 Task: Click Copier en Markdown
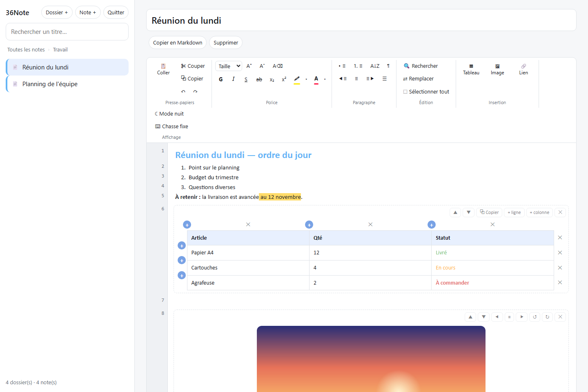coord(178,42)
